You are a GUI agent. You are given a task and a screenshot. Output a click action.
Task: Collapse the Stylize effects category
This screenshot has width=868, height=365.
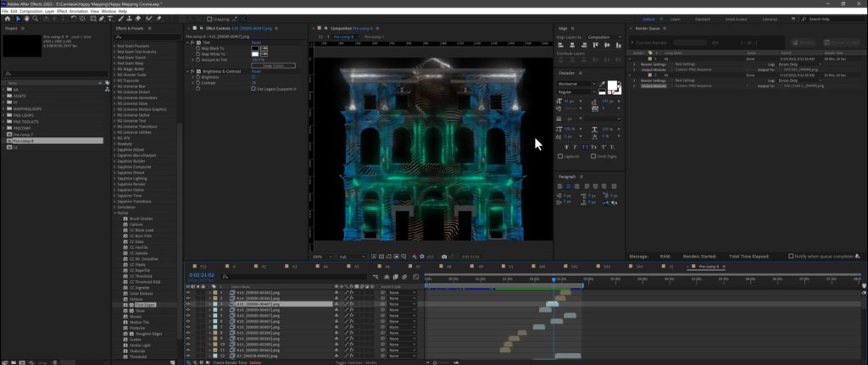(x=114, y=213)
